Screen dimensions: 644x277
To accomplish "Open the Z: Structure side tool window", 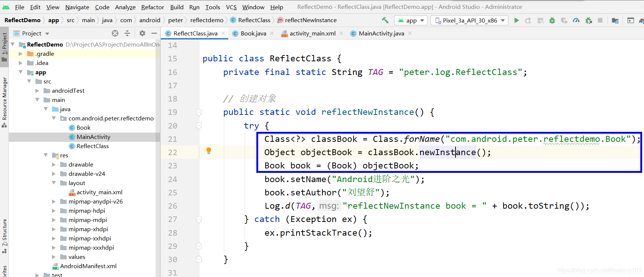I will pos(4,236).
